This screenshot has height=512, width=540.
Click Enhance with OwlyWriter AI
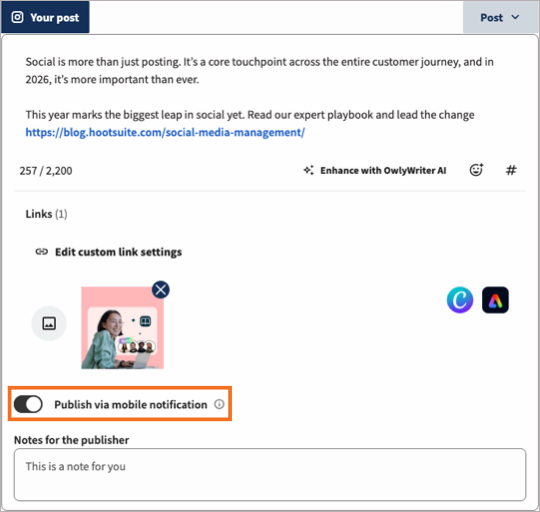pyautogui.click(x=375, y=170)
